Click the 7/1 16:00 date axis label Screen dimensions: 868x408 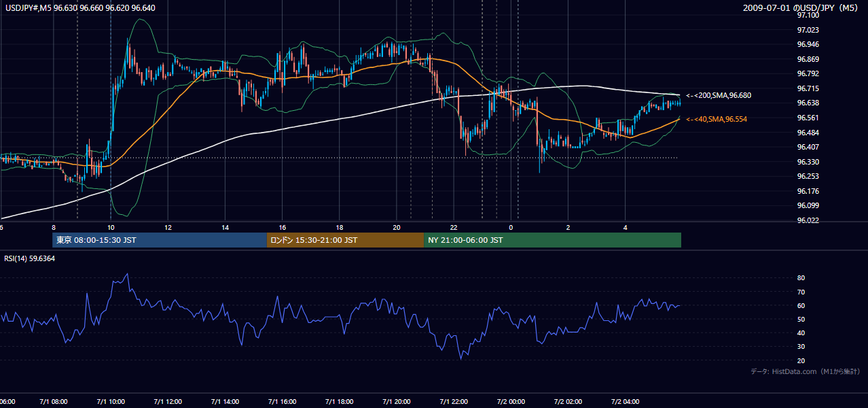pyautogui.click(x=282, y=401)
